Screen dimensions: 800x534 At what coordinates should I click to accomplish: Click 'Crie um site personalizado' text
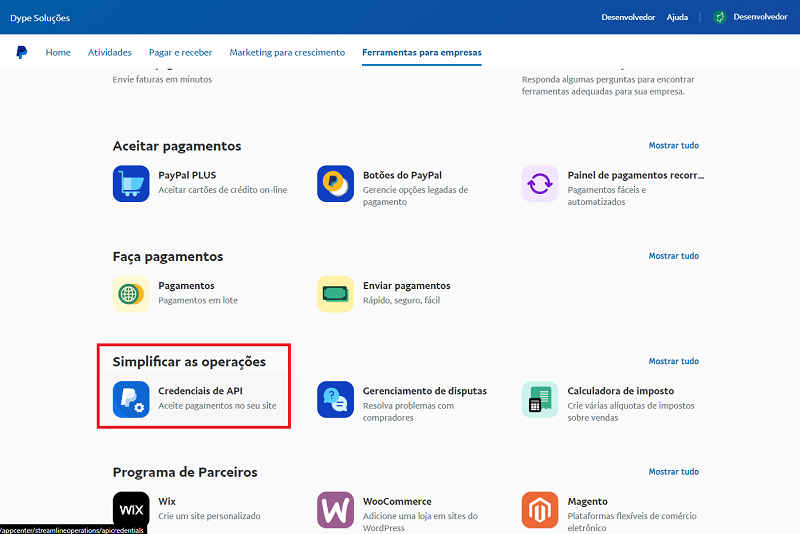(x=209, y=516)
